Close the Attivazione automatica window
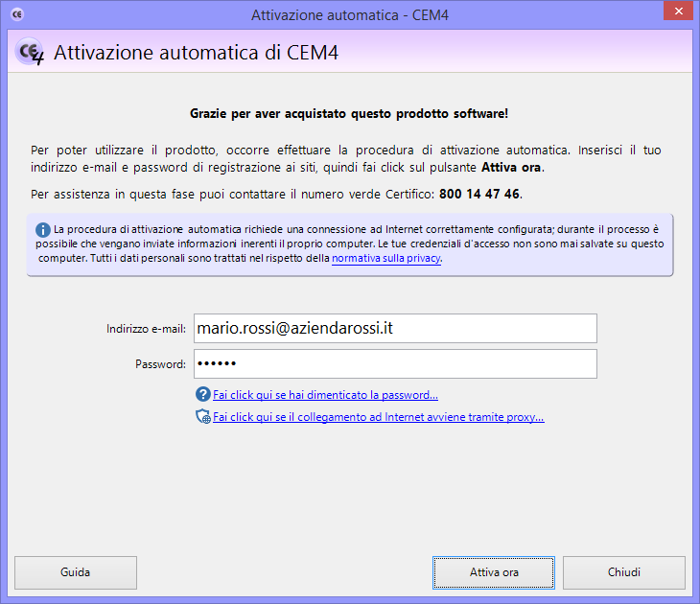This screenshot has width=700, height=604. tap(678, 12)
